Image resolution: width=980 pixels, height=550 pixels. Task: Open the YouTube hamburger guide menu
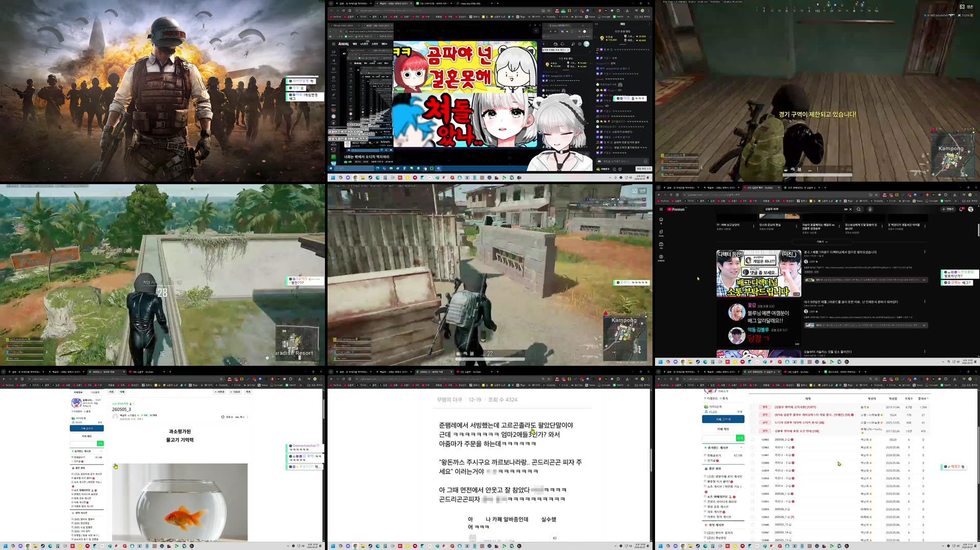(661, 209)
